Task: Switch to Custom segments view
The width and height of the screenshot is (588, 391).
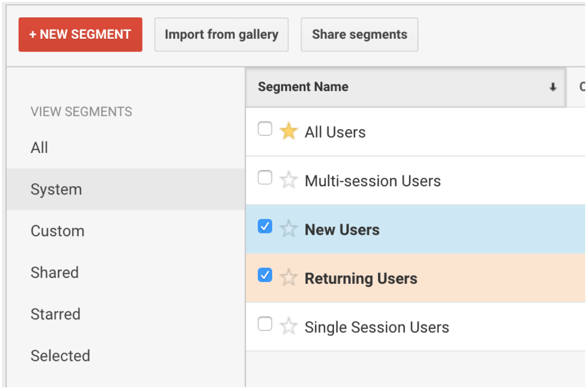Action: pos(57,231)
